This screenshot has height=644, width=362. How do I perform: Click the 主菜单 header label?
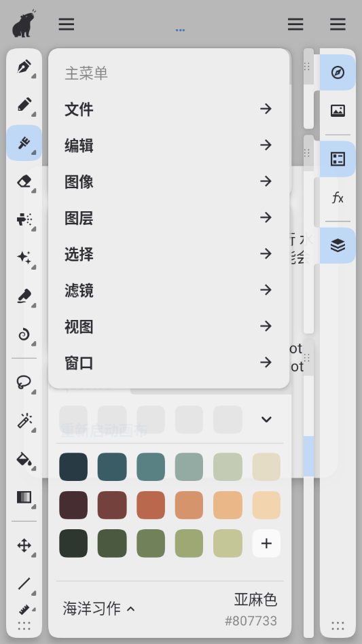tap(87, 73)
